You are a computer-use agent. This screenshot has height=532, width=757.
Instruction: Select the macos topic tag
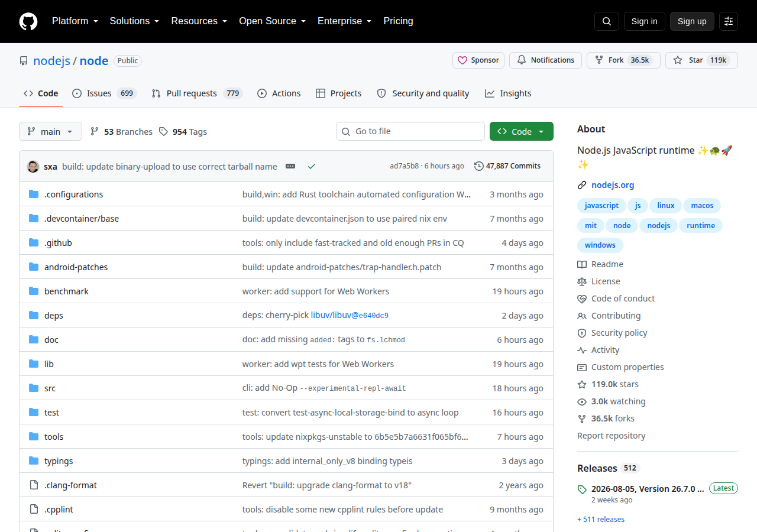(x=702, y=206)
